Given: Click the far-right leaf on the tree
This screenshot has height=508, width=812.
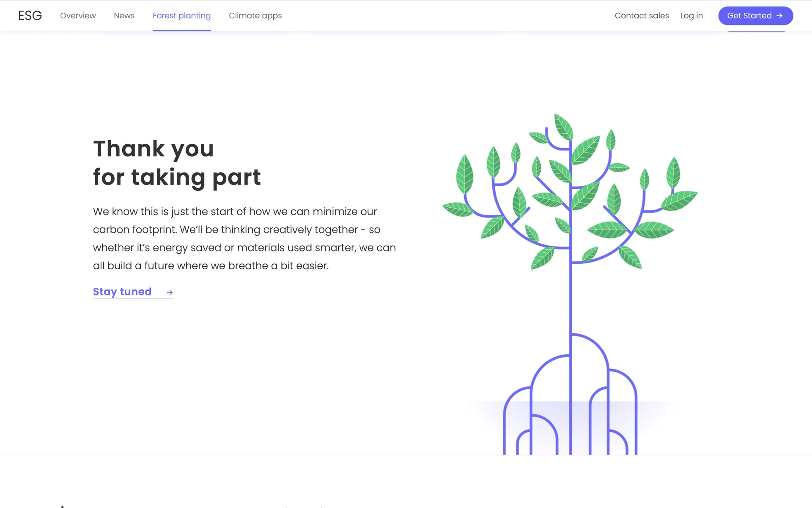Looking at the screenshot, I should [679, 200].
